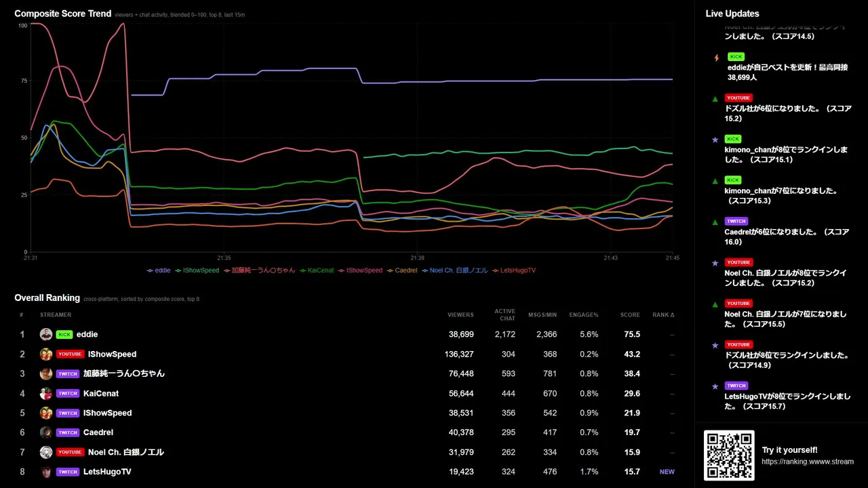Click the avatar of YouTube streamer IShowSpeed
The height and width of the screenshot is (488, 868).
46,354
